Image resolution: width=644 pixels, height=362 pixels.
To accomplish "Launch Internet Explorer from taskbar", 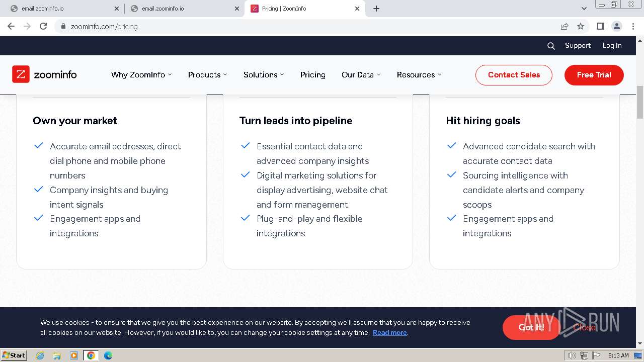I will coord(40,355).
